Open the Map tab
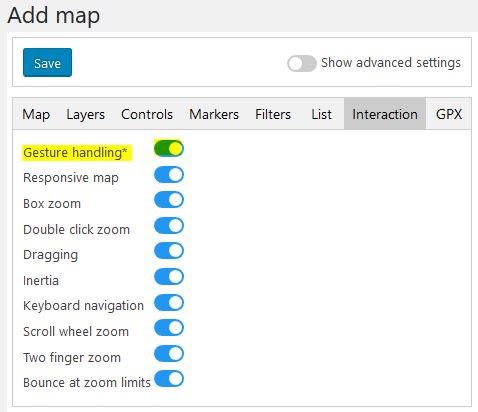Viewport: 478px width, 412px height. 36,114
